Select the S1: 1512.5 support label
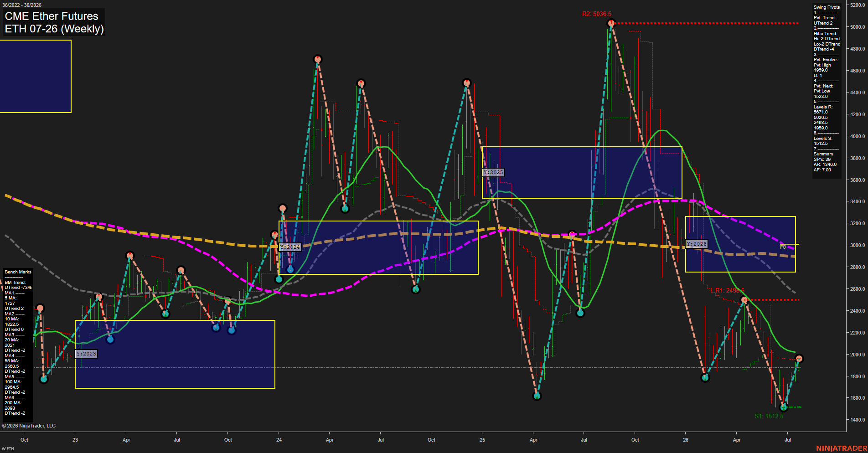Screen dimensions: 868x453 769,416
